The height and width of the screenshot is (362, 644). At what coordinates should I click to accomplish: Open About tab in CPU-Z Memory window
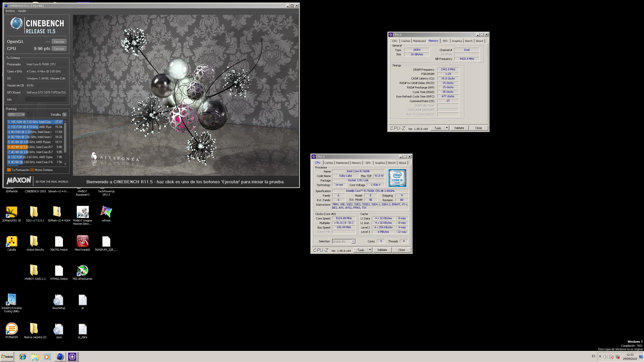coord(479,41)
